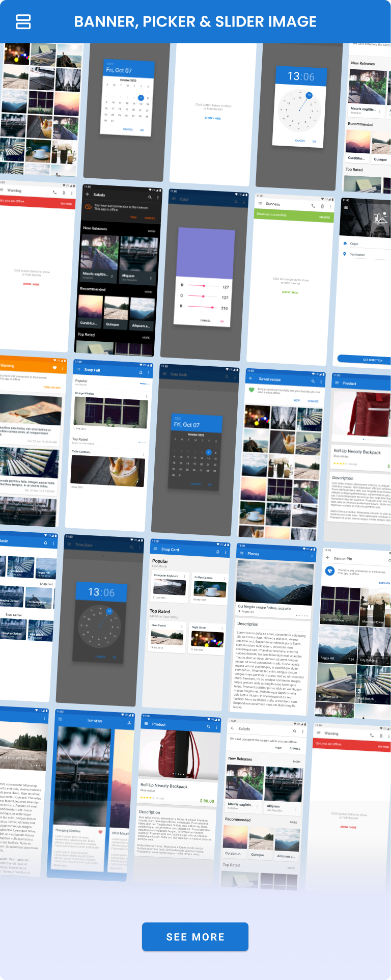Viewport: 391px width, 980px height.
Task: Open overflow dots on Night Street card
Action: tap(222, 629)
